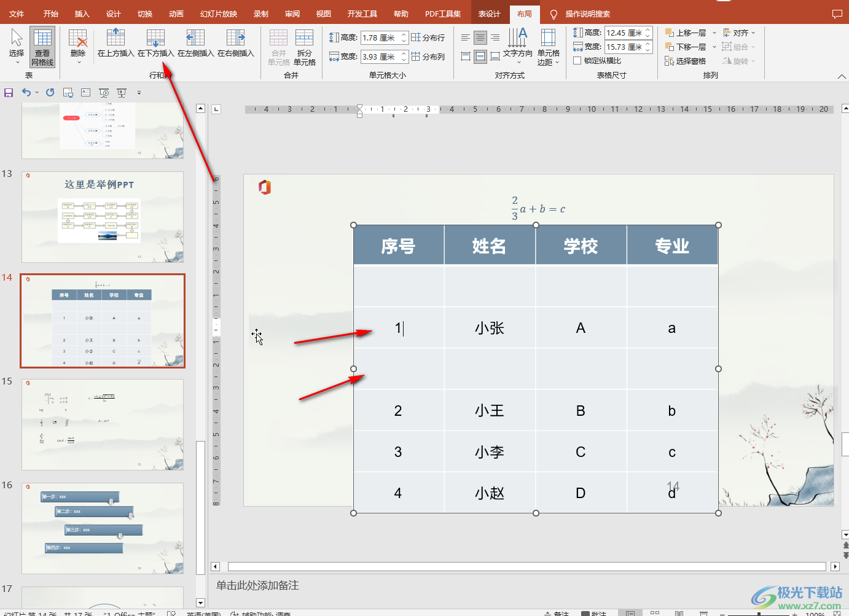Viewport: 849px width, 616px height.
Task: Customize Quick Access Toolbar dropdown
Action: tap(139, 93)
